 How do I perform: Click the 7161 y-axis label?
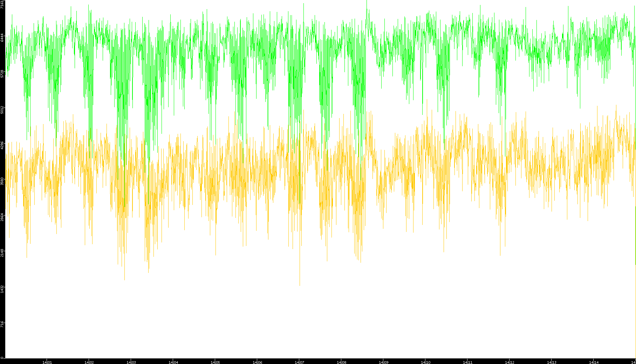tap(2, 4)
